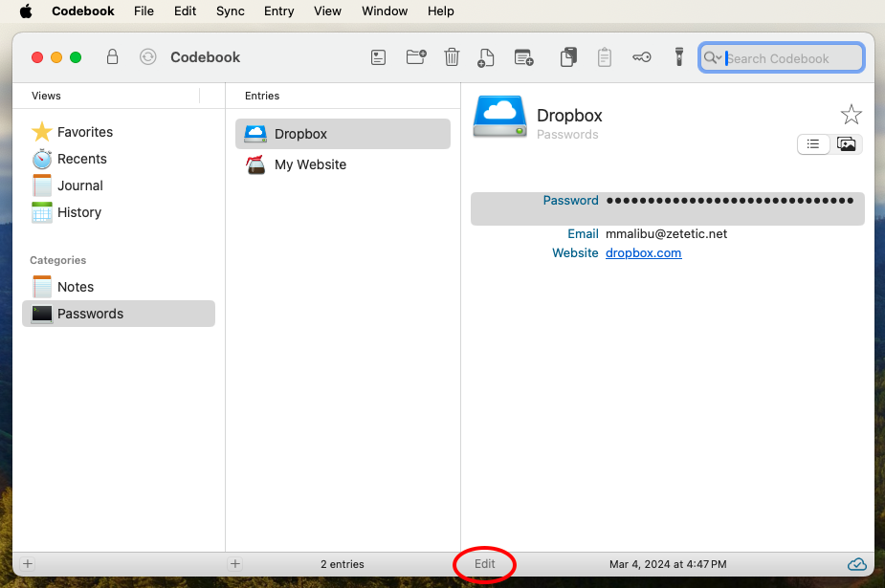Open the Help menu
The width and height of the screenshot is (885, 588).
coord(441,11)
